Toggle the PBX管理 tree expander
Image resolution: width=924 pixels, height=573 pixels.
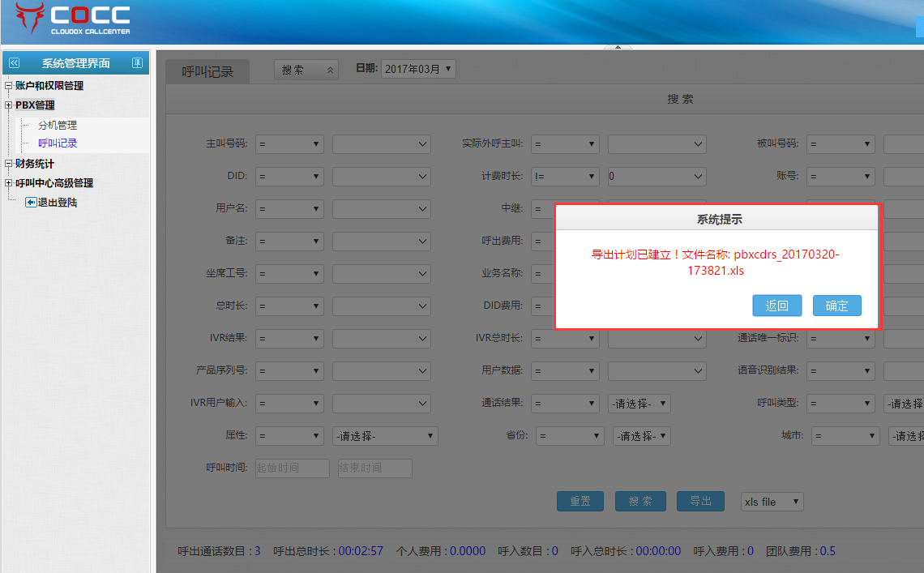(9, 105)
